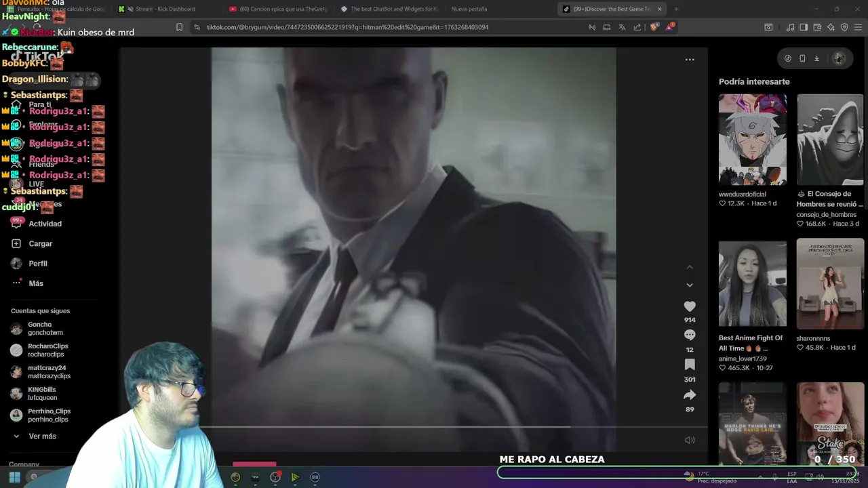This screenshot has width=868, height=488.
Task: Click the translate page icon in address bar
Action: 622,27
